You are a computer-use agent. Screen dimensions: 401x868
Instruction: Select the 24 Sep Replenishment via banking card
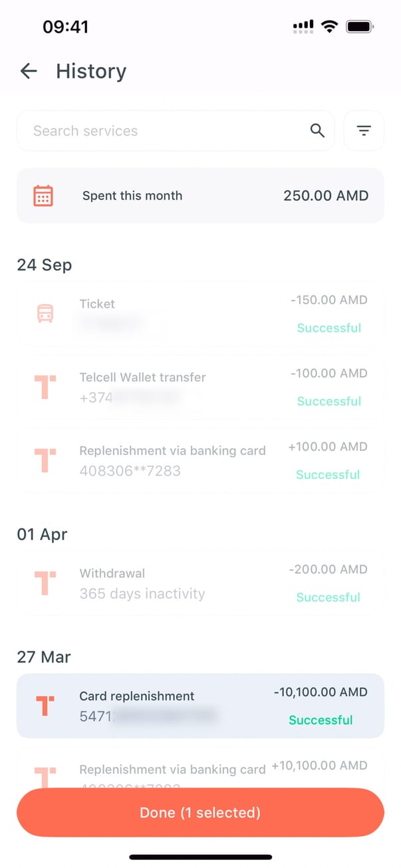click(200, 460)
